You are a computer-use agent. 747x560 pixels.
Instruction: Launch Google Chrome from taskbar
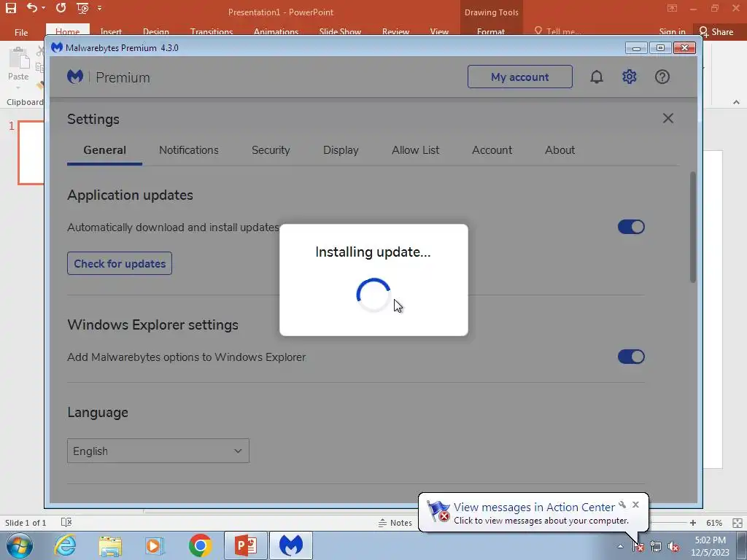200,545
